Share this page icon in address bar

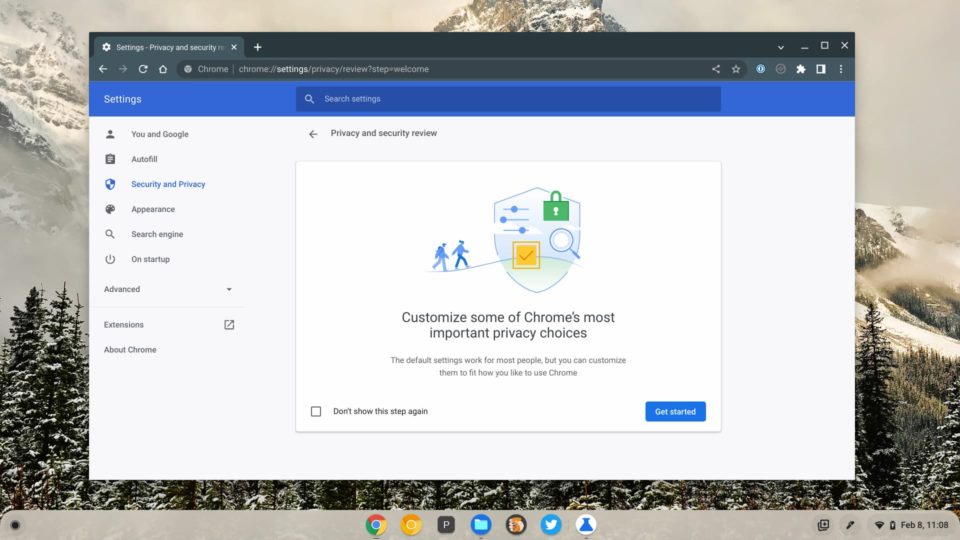[x=716, y=69]
